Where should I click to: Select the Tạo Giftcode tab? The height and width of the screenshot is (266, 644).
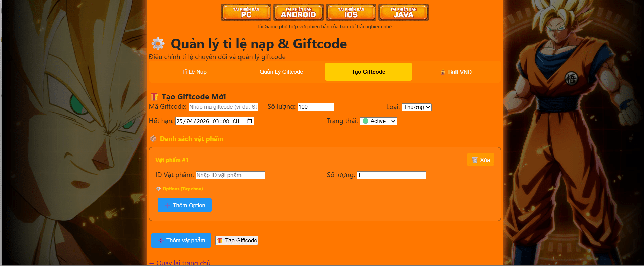coord(368,72)
